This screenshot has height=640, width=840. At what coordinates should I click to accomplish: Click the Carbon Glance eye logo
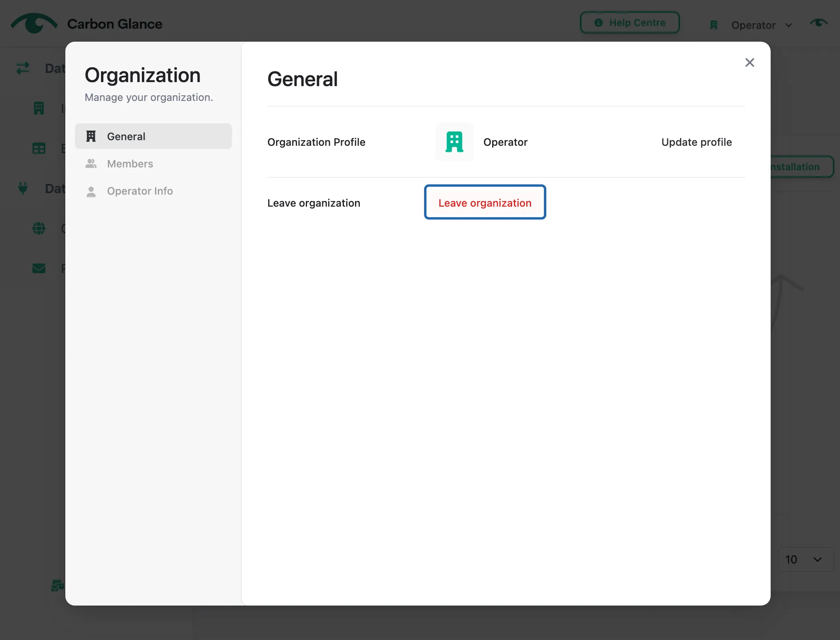pos(34,23)
